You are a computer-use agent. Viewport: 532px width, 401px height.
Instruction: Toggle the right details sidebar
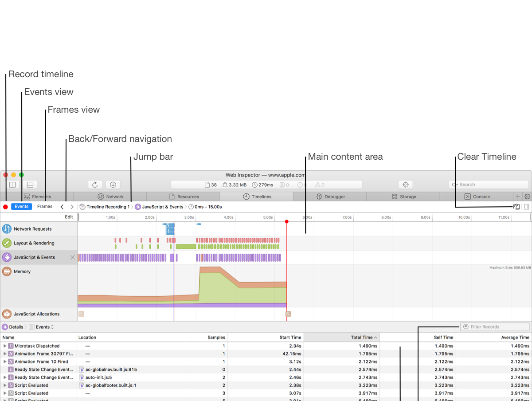pos(527,207)
